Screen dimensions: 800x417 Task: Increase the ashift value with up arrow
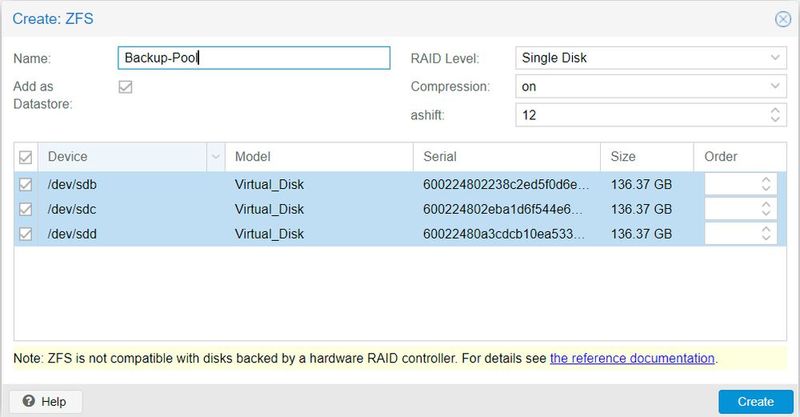(x=775, y=110)
